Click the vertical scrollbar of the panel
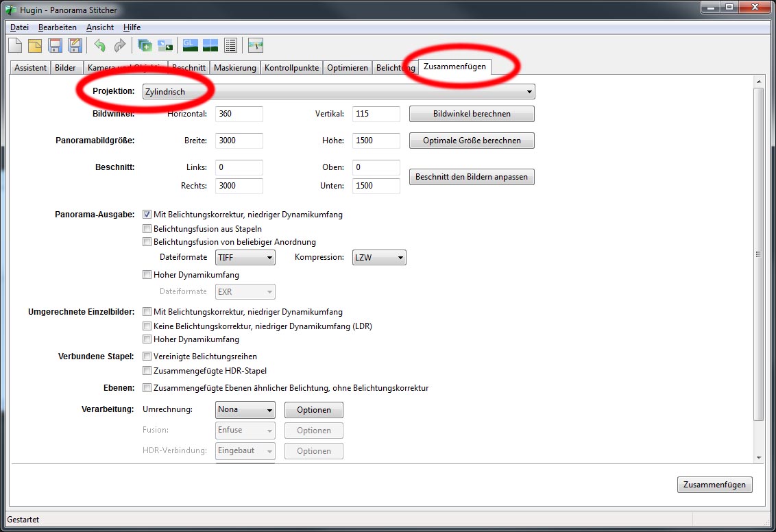The width and height of the screenshot is (776, 532). tap(757, 254)
